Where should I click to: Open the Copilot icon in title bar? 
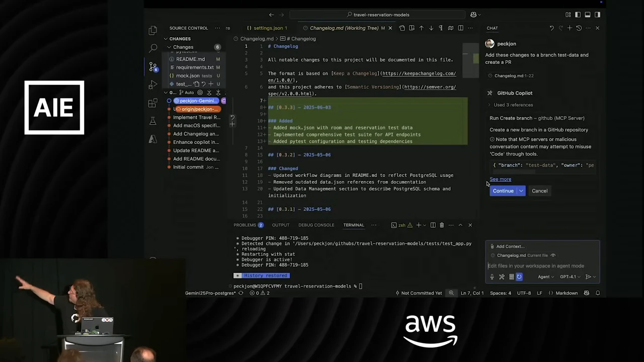coord(473,15)
